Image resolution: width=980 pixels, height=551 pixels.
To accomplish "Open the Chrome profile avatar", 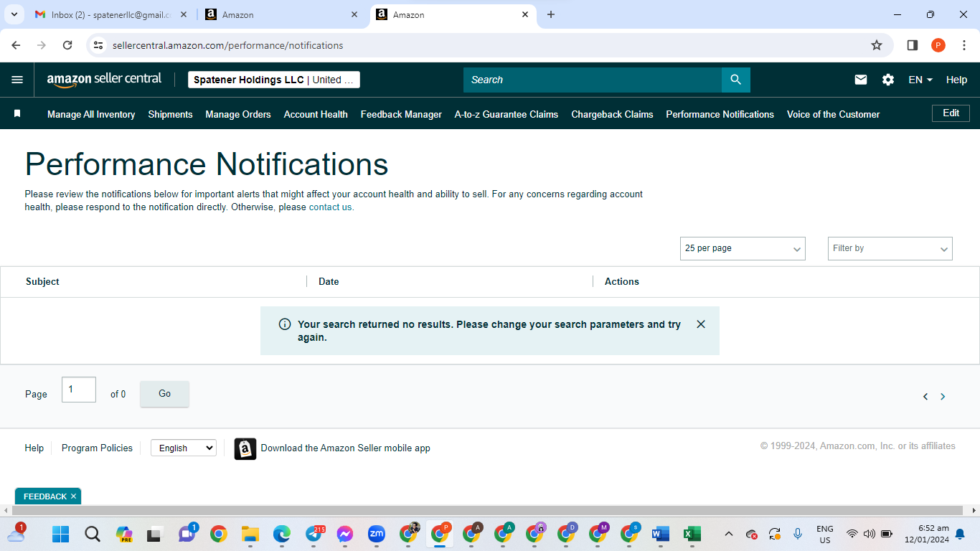I will click(x=938, y=45).
